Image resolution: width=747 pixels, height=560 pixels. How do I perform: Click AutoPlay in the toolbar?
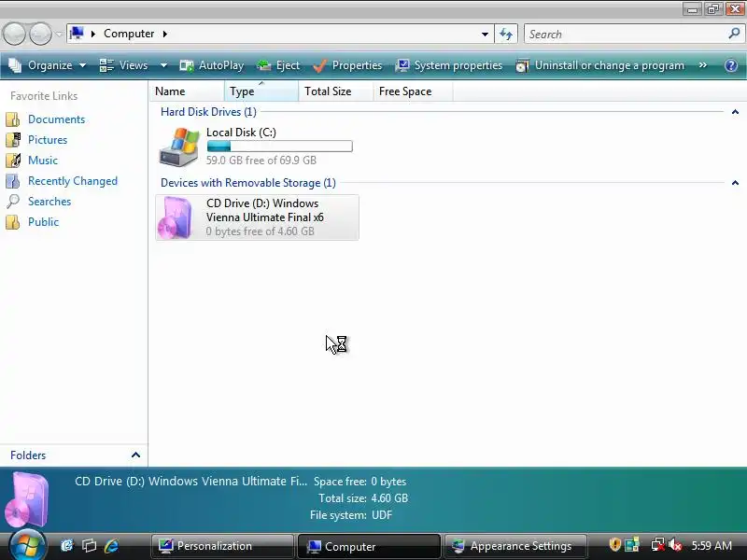(x=212, y=65)
